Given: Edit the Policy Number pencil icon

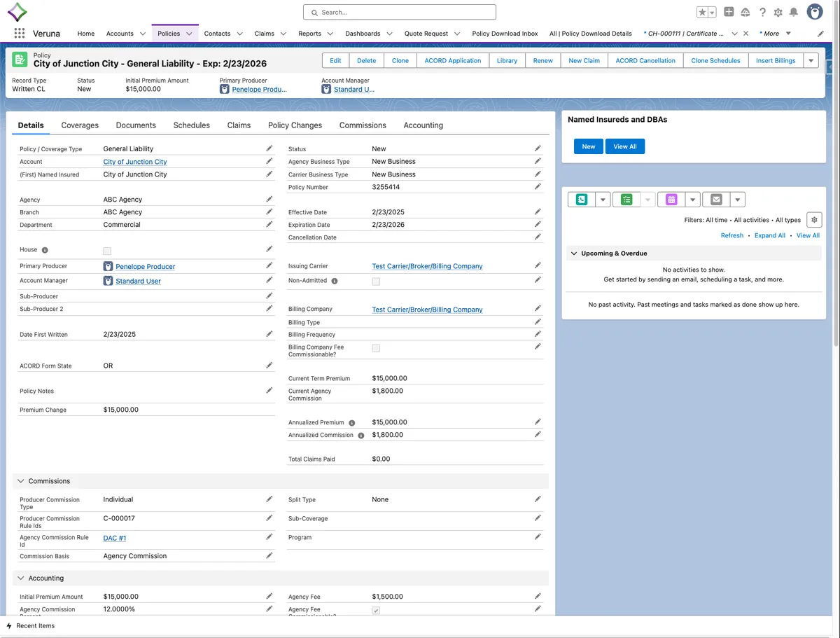Looking at the screenshot, I should (538, 186).
